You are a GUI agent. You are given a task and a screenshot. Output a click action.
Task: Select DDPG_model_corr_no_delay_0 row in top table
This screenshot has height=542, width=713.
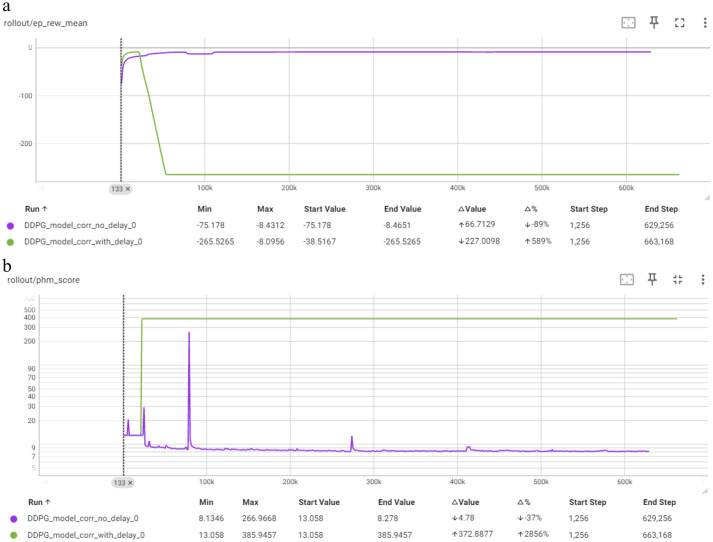(356, 225)
